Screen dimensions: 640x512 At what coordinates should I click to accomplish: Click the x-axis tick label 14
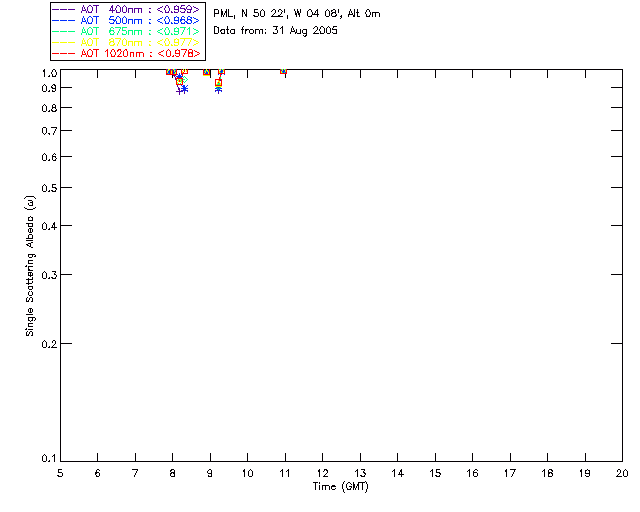(x=398, y=473)
